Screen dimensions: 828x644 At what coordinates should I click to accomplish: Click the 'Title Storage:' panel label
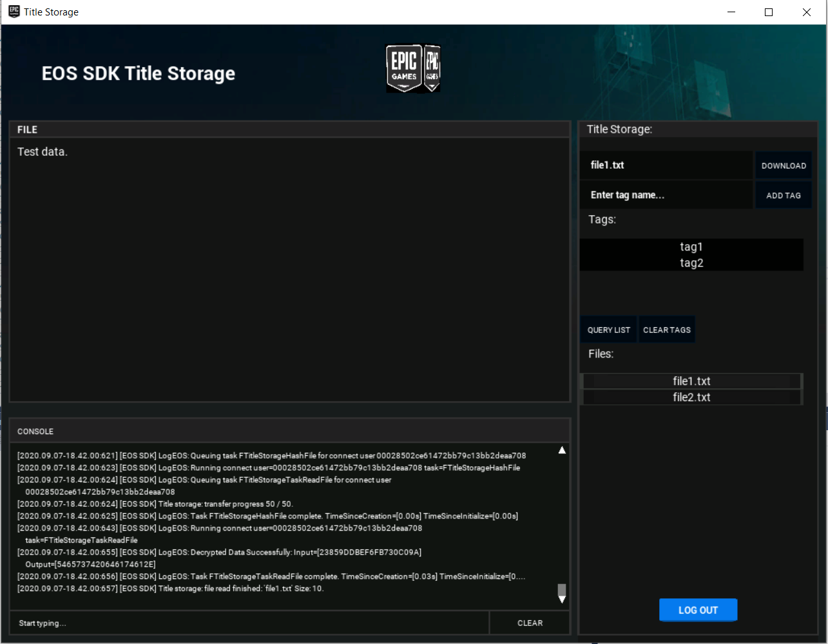pos(619,129)
